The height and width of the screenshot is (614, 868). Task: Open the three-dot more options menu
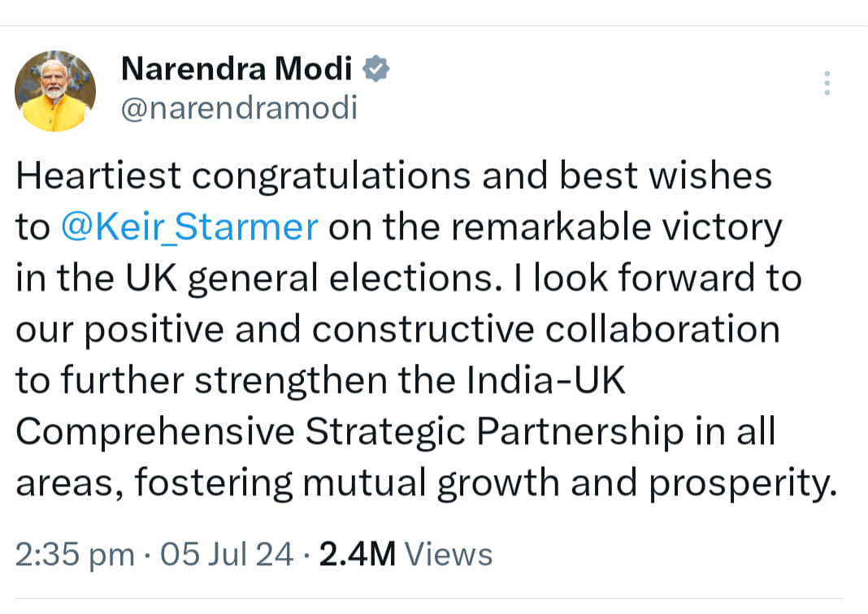point(827,83)
